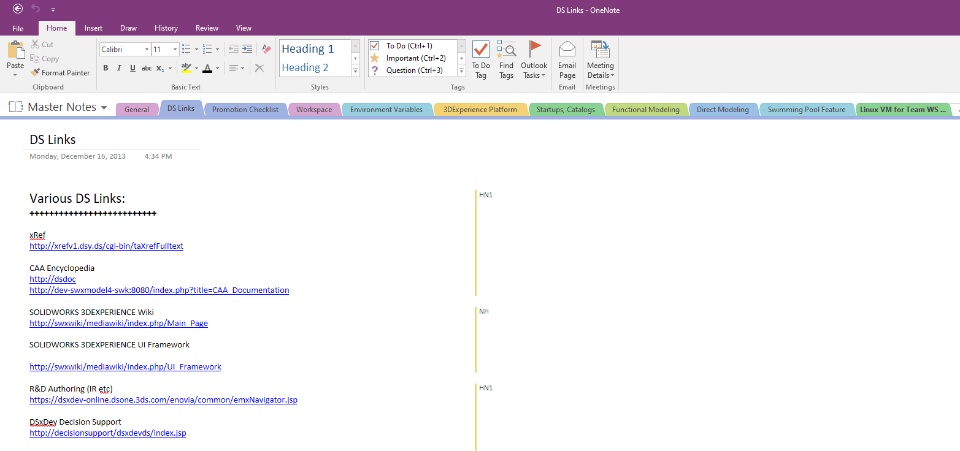Open the 3DExperience Platform section tab

(481, 110)
